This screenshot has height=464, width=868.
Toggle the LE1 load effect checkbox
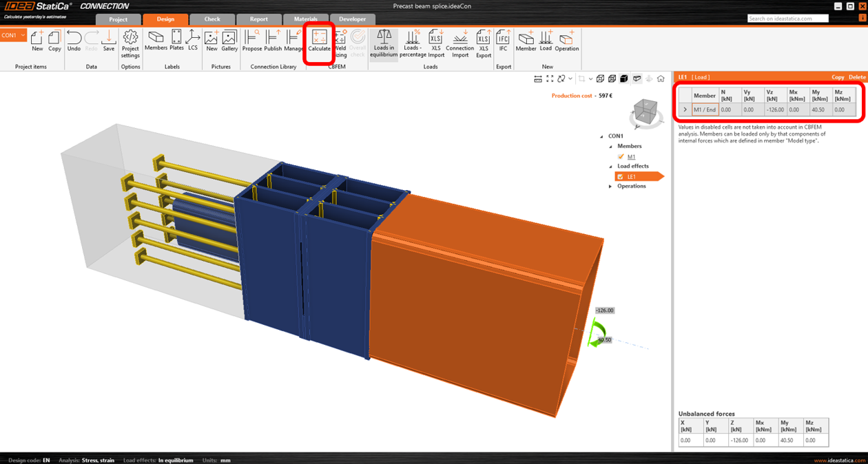(620, 177)
